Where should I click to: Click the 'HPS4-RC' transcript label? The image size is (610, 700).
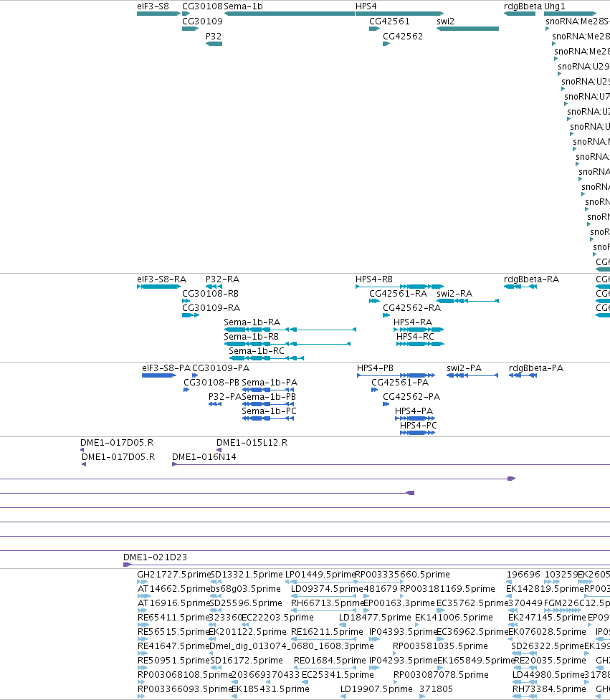pos(415,336)
